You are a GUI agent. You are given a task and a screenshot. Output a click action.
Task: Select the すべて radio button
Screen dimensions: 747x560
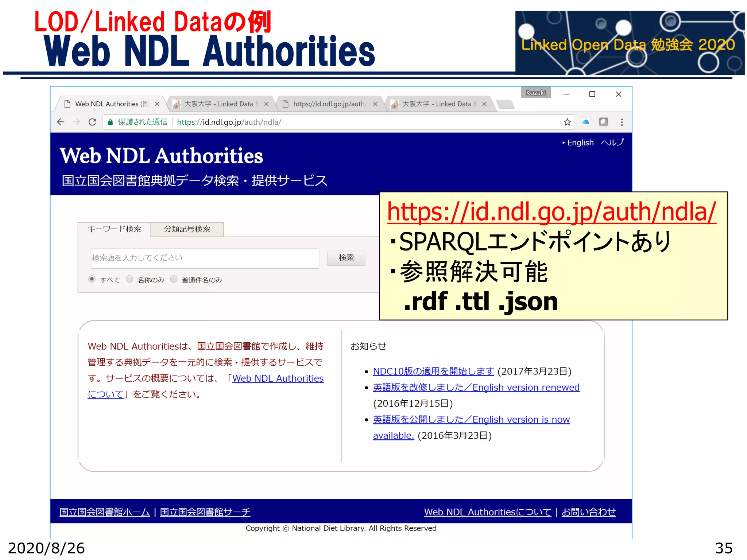[92, 279]
